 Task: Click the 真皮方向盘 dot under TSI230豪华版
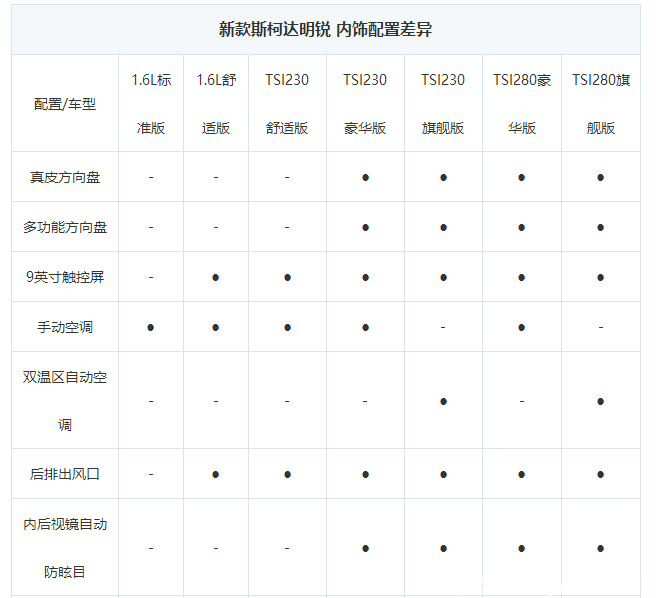pyautogui.click(x=366, y=177)
